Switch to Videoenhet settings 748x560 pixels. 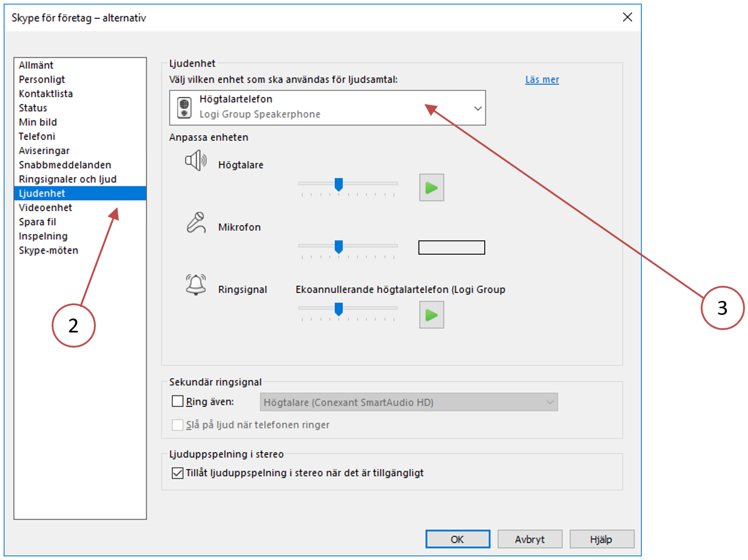80,207
